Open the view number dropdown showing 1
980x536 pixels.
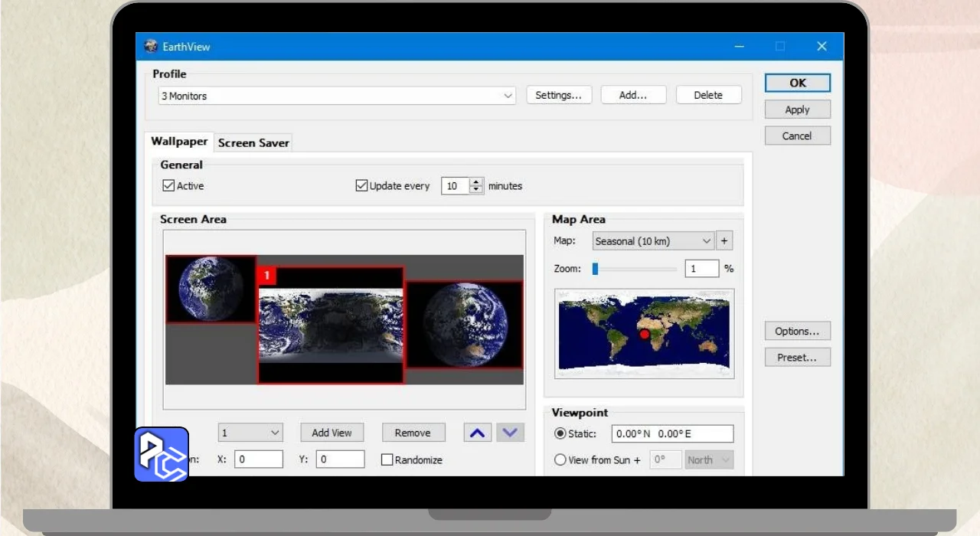coord(250,433)
